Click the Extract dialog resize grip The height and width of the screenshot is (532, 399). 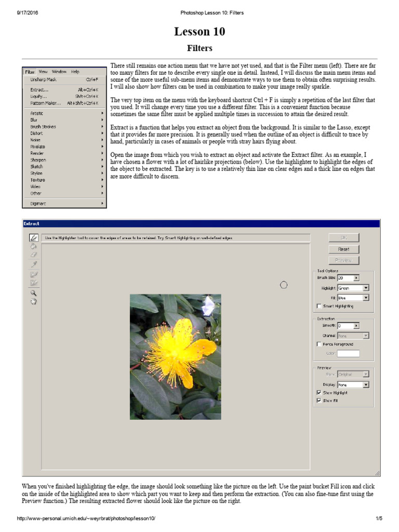point(377,473)
